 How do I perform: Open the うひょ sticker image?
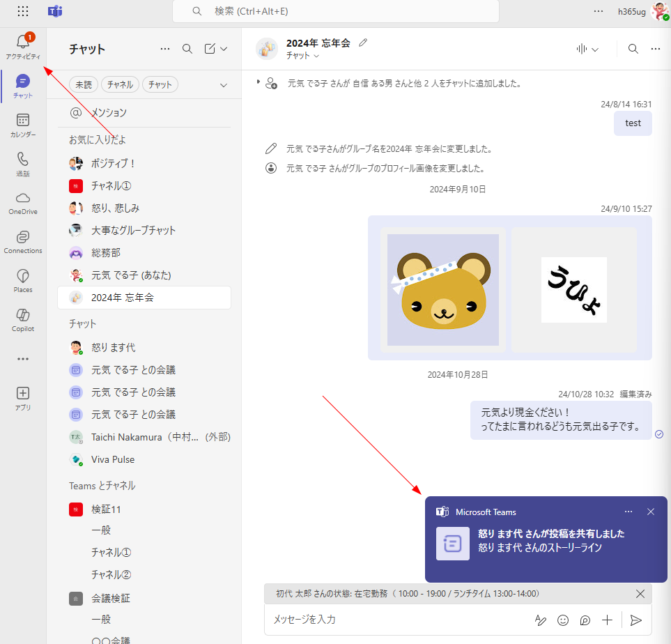click(574, 290)
